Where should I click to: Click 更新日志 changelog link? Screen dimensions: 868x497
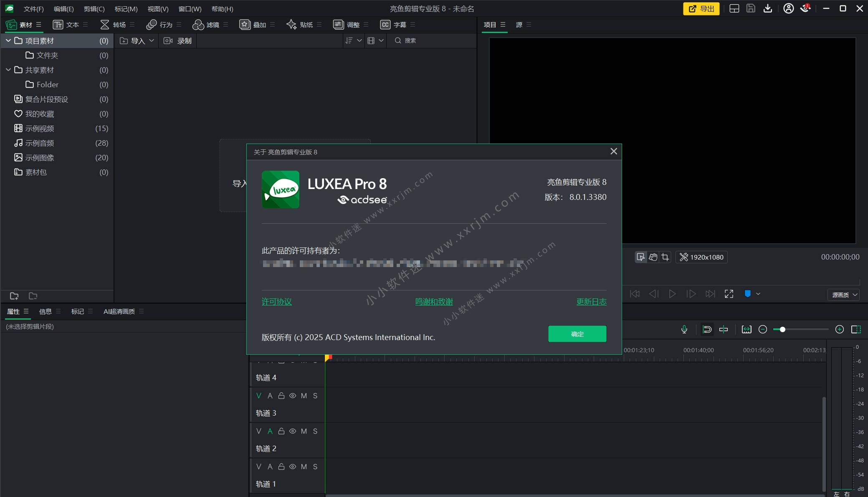pyautogui.click(x=591, y=301)
